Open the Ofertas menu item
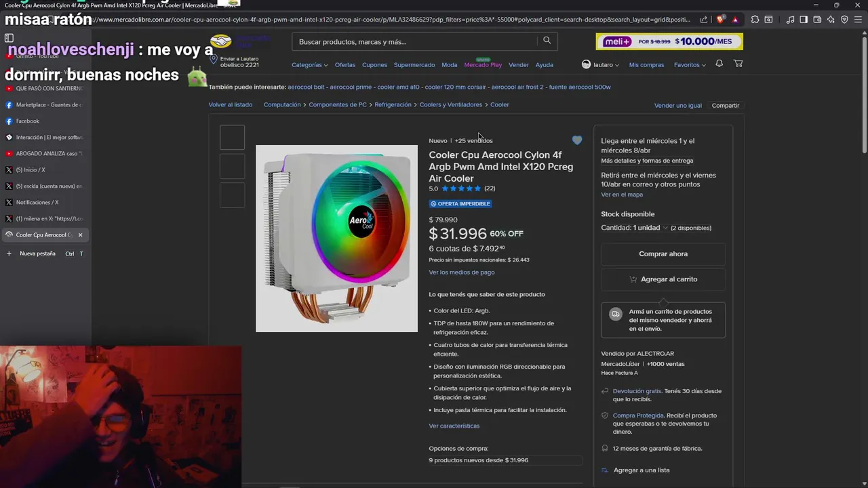 click(345, 65)
